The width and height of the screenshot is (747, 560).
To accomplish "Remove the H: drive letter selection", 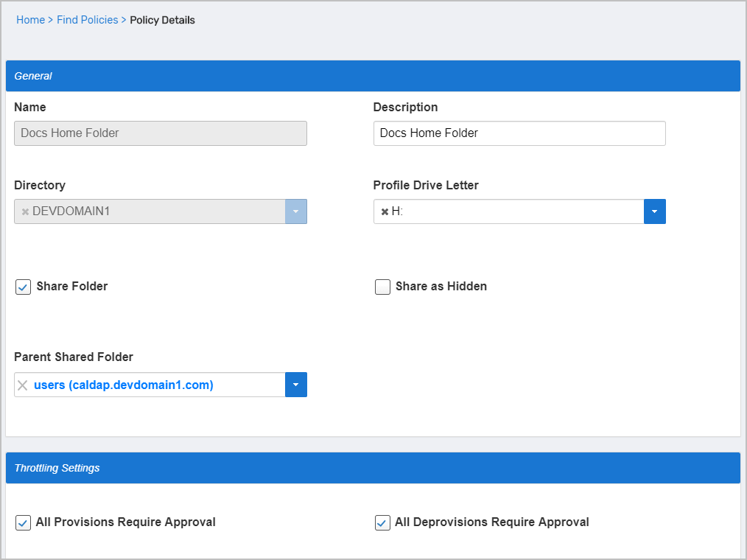I will [x=385, y=212].
